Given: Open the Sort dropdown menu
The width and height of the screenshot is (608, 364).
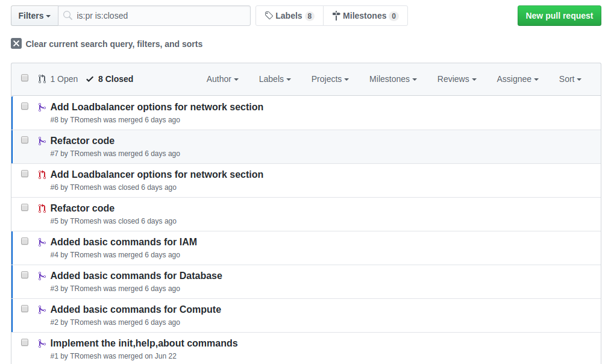Looking at the screenshot, I should [x=570, y=79].
